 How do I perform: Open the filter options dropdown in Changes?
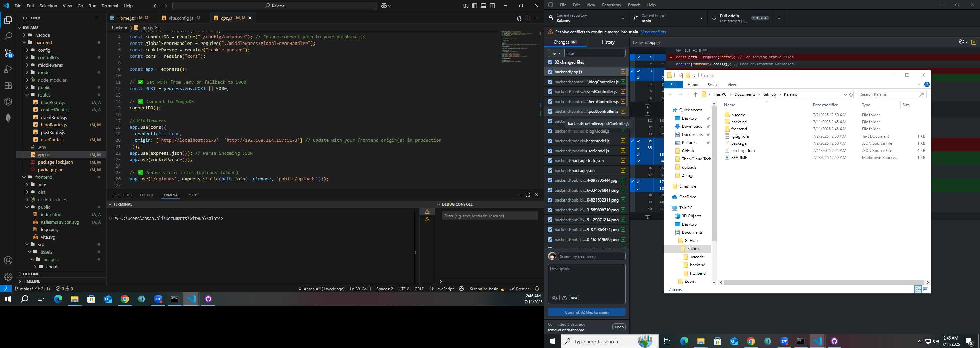pyautogui.click(x=556, y=53)
